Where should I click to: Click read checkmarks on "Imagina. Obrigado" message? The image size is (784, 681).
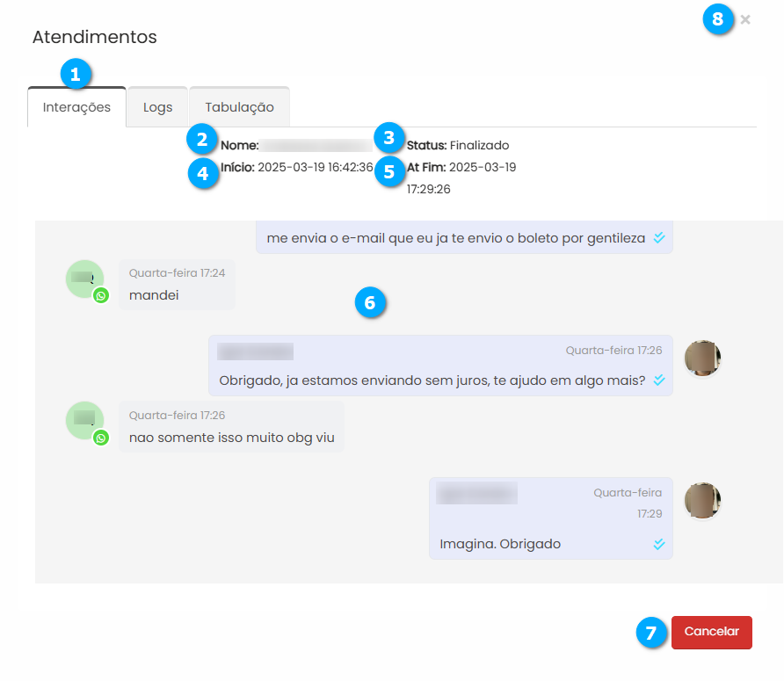659,544
